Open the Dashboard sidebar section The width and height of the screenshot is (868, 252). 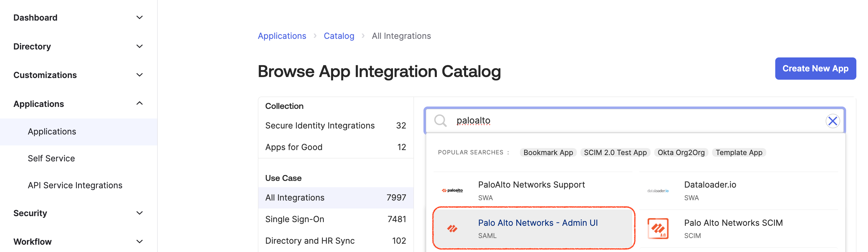click(35, 18)
